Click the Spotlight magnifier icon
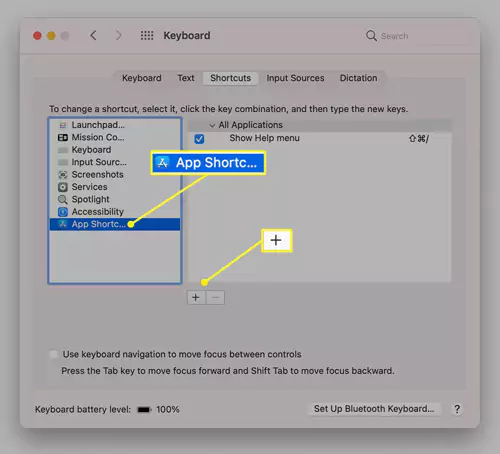Viewport: 500px width, 454px height. tap(63, 200)
